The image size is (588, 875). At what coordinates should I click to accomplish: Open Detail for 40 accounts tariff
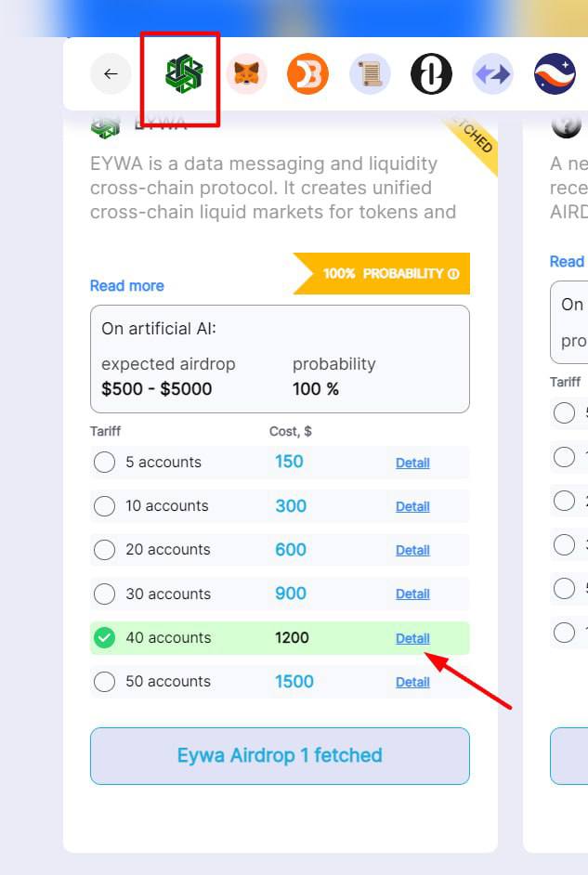click(x=412, y=638)
